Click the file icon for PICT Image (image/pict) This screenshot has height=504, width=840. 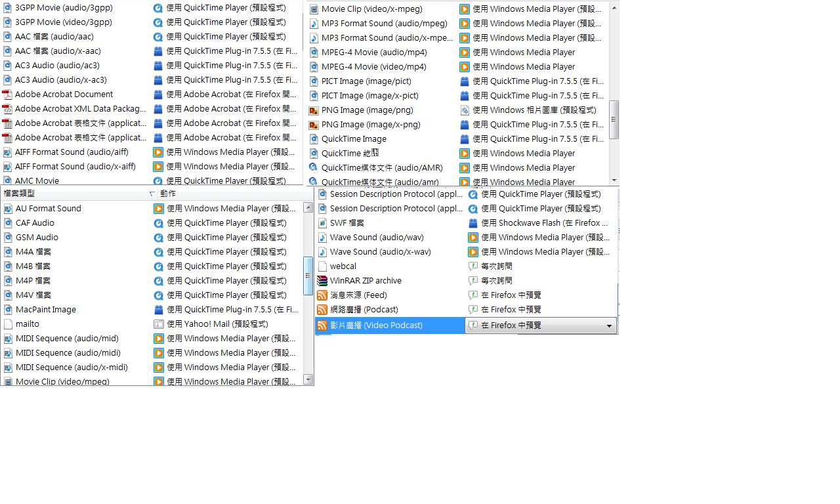[314, 81]
